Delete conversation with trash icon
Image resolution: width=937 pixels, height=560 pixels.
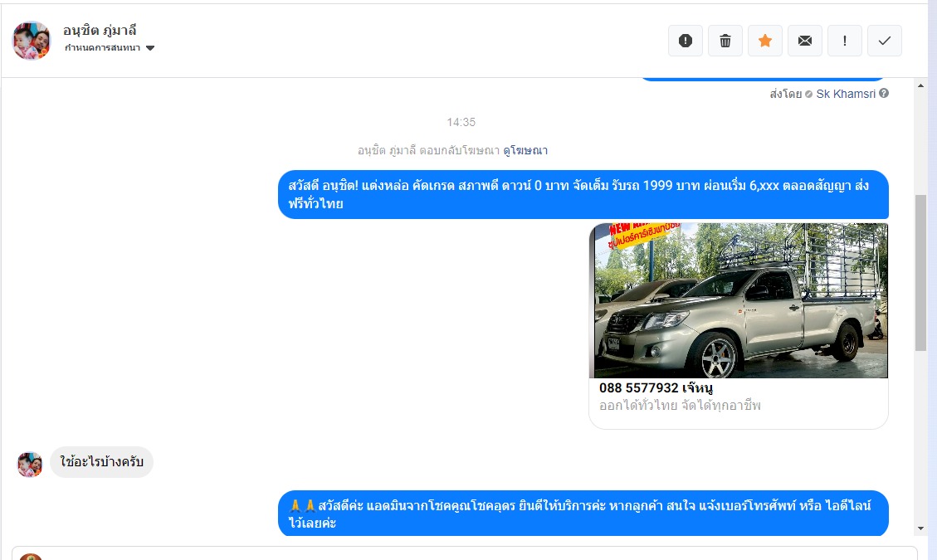point(725,41)
